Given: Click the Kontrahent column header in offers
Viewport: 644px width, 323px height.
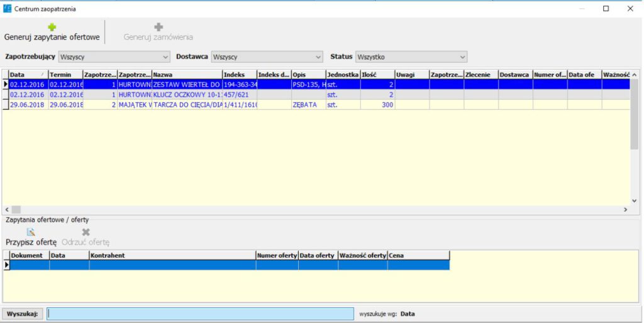Looking at the screenshot, I should pos(172,256).
